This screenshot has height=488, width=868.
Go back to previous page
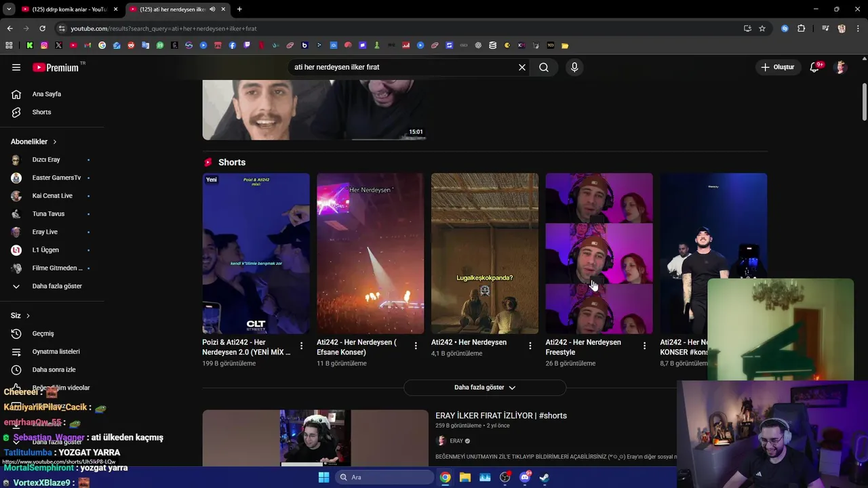(9, 28)
